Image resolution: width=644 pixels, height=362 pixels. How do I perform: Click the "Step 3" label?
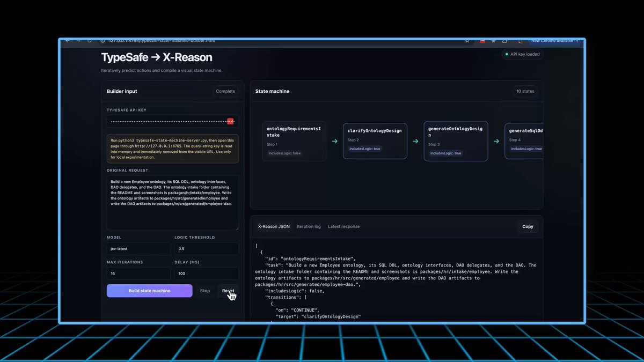coord(434,144)
